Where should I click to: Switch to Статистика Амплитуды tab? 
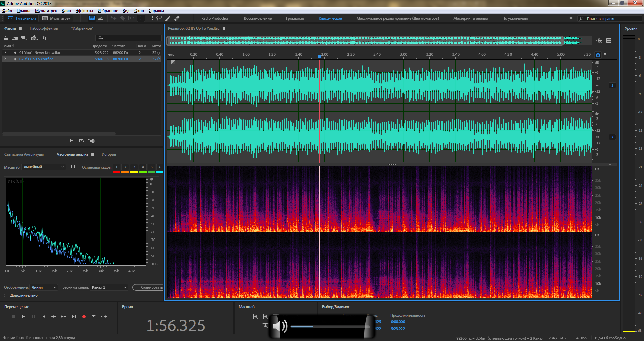pyautogui.click(x=24, y=154)
